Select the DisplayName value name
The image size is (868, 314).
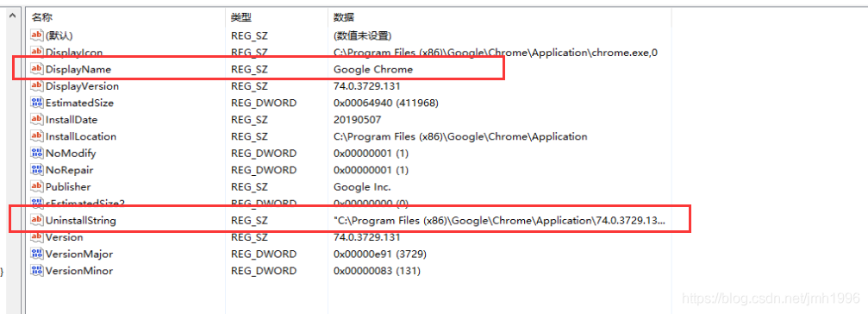(x=78, y=69)
